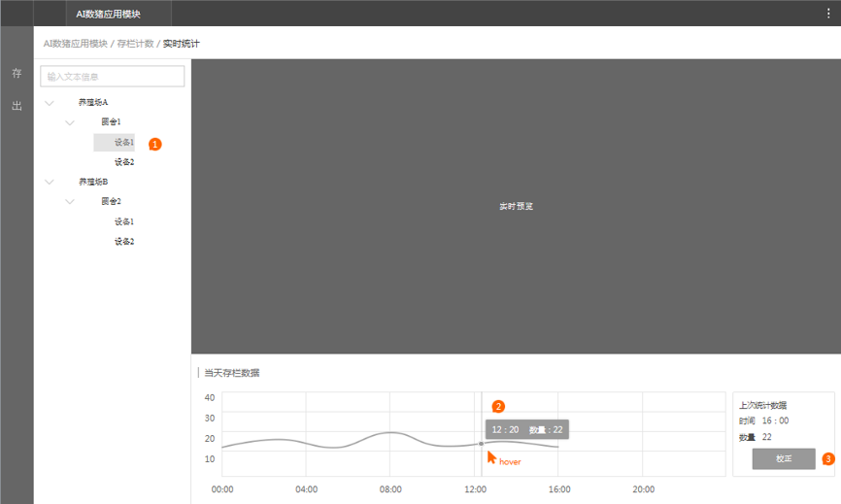Click the 存 sidebar icon
This screenshot has height=504, width=841.
coord(17,74)
